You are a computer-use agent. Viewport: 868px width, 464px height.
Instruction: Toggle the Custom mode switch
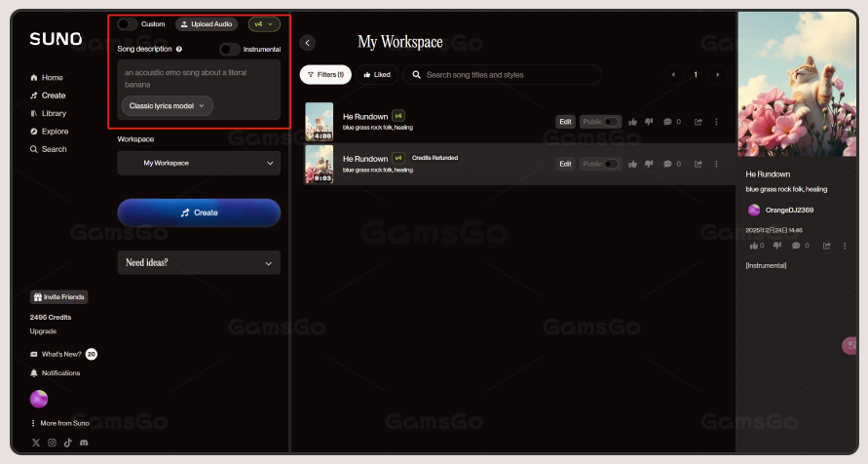128,23
